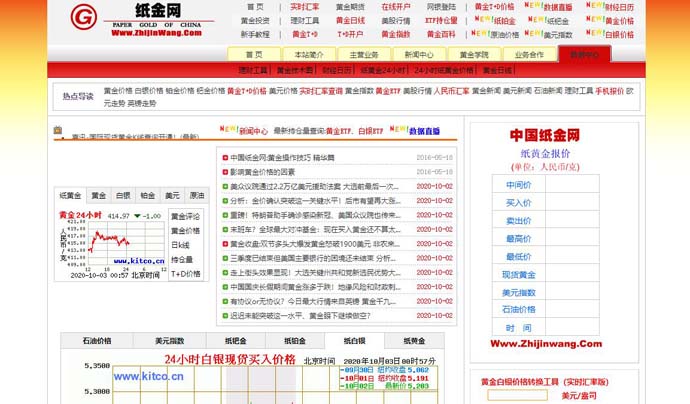
Task: Open the 黄金学院 navigation tab
Action: tap(474, 55)
